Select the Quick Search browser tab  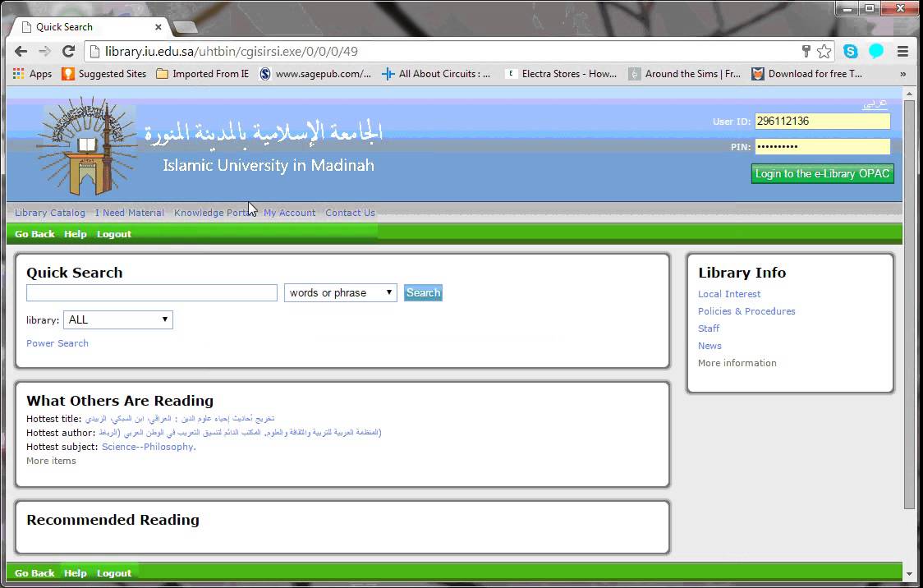(89, 27)
